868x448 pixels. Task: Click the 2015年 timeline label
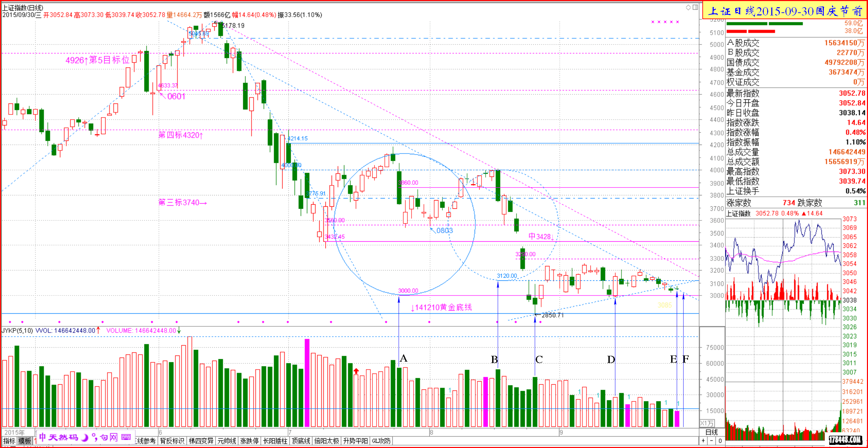pos(14,432)
